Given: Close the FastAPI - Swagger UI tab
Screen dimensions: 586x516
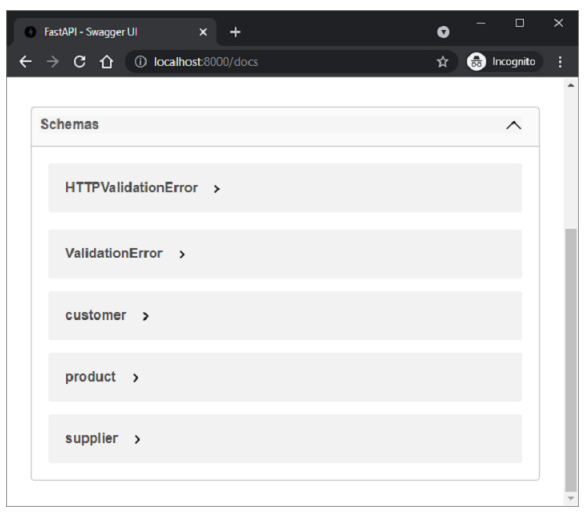Looking at the screenshot, I should (x=203, y=32).
